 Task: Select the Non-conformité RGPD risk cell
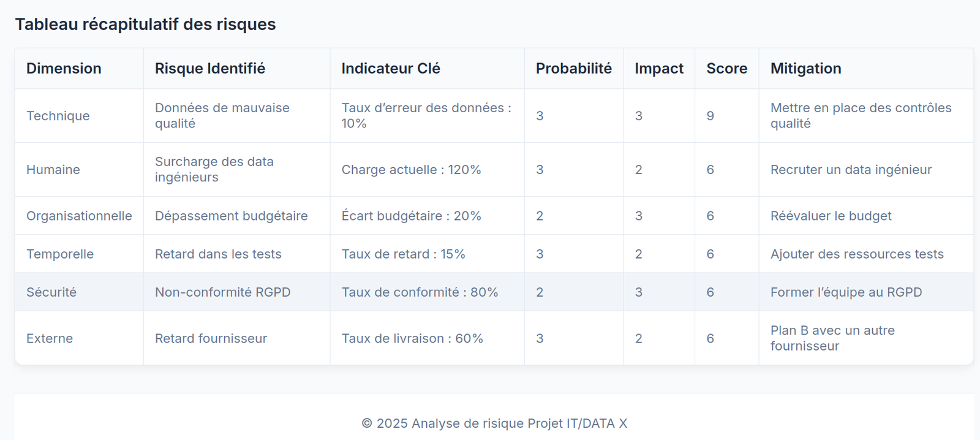pyautogui.click(x=222, y=292)
